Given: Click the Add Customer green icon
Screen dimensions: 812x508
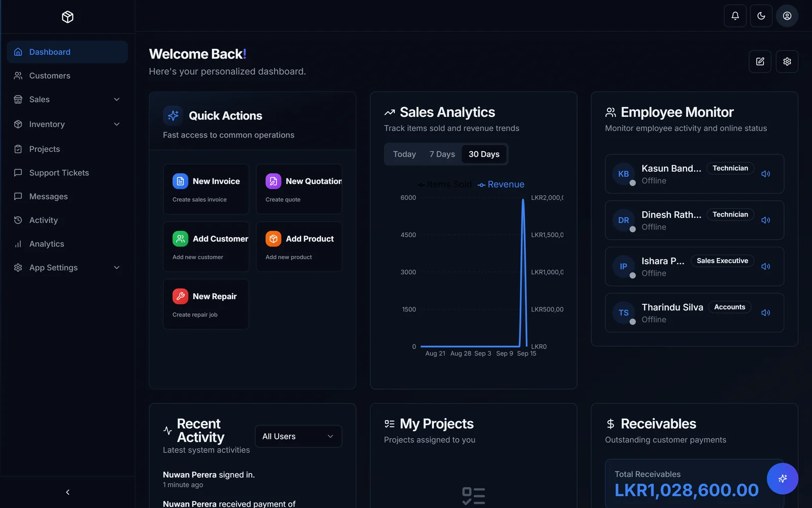Looking at the screenshot, I should pos(180,239).
